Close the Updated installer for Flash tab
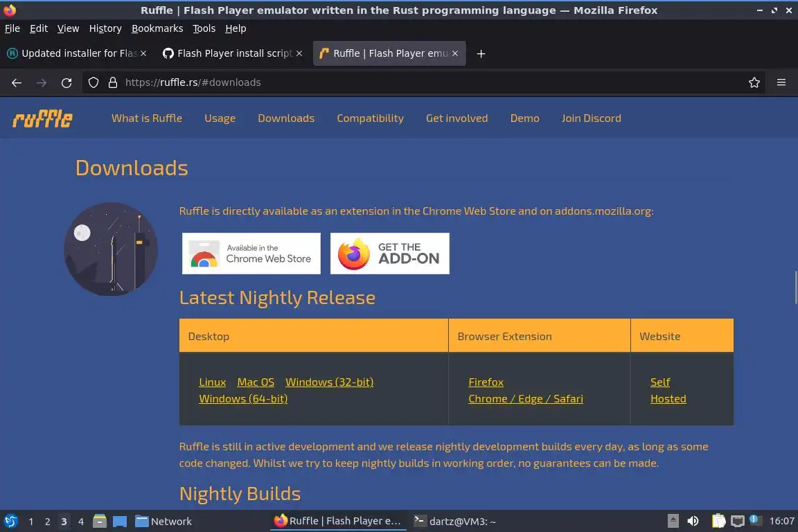The height and width of the screenshot is (532, 798). coord(143,53)
